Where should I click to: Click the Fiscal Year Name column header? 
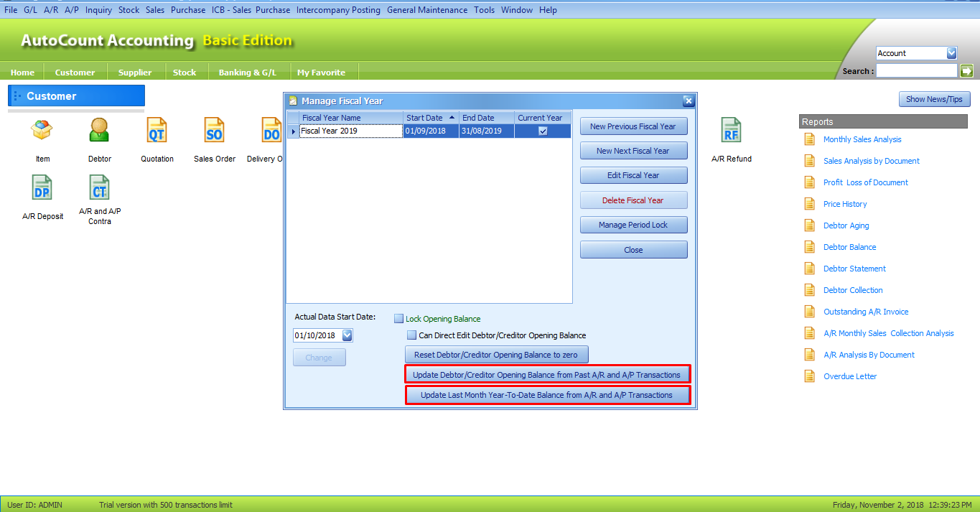coord(351,118)
